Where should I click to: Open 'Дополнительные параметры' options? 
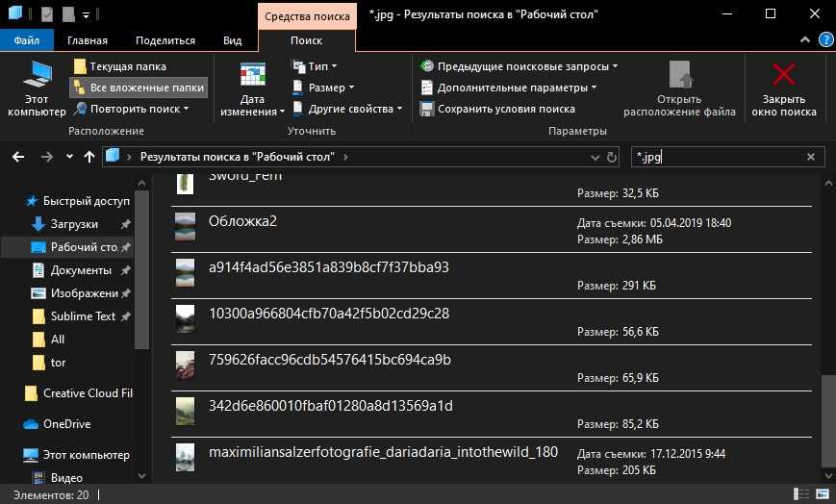coord(512,88)
